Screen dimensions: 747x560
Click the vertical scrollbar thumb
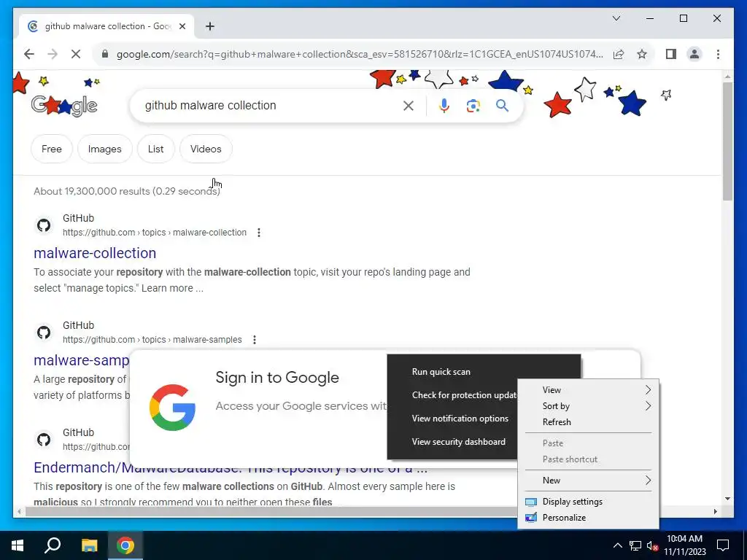tap(727, 141)
